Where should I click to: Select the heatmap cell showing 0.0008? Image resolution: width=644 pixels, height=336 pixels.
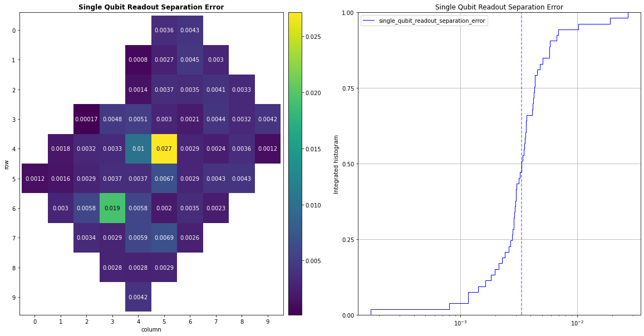138,60
